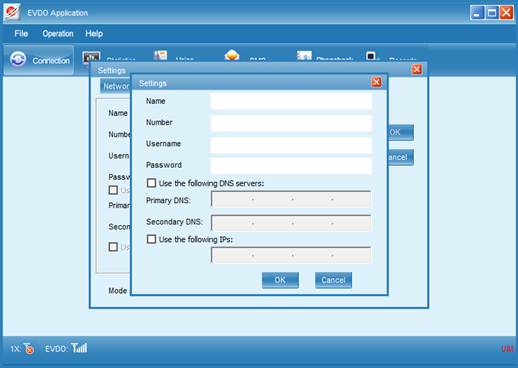The width and height of the screenshot is (518, 368).
Task: Click the EVDO signal strength icon
Action: pos(79,348)
